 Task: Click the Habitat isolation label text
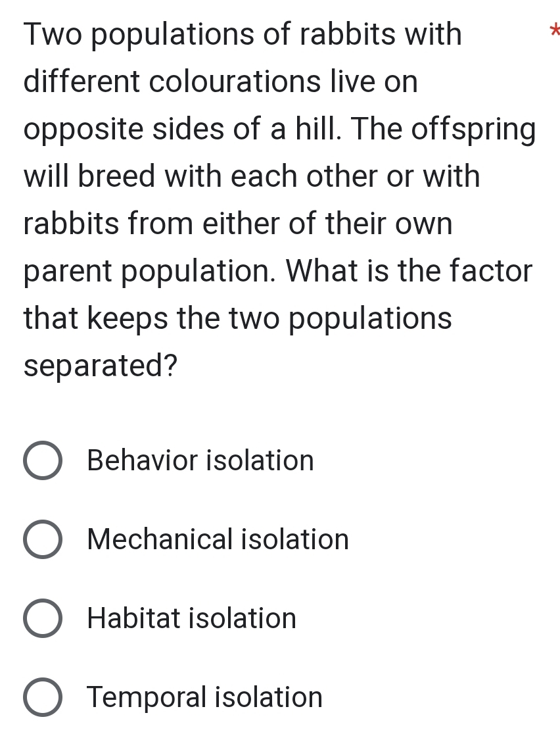pyautogui.click(x=191, y=618)
